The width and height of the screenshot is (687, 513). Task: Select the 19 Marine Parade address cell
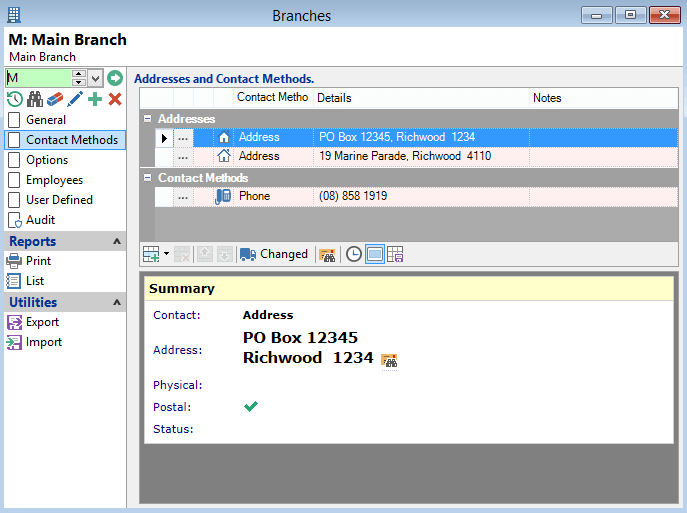421,156
